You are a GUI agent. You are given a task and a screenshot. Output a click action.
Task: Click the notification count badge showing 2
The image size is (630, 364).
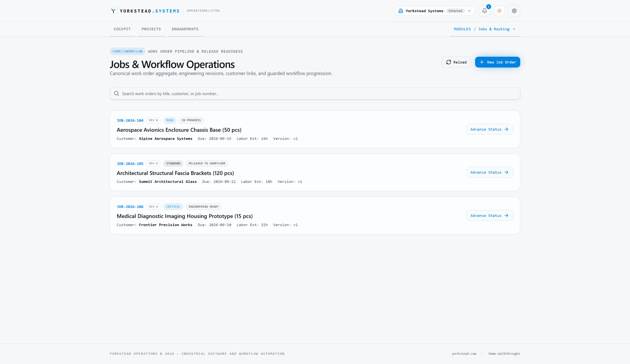tap(488, 7)
